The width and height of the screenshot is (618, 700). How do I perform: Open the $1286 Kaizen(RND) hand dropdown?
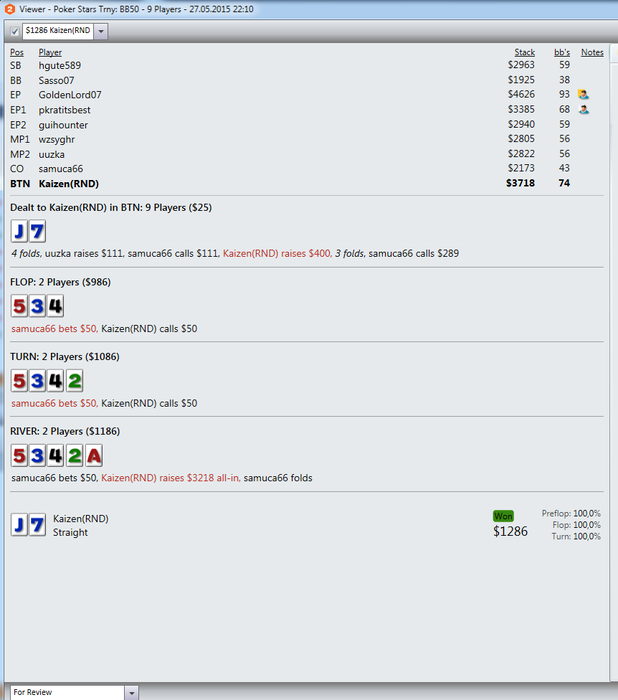coord(101,31)
